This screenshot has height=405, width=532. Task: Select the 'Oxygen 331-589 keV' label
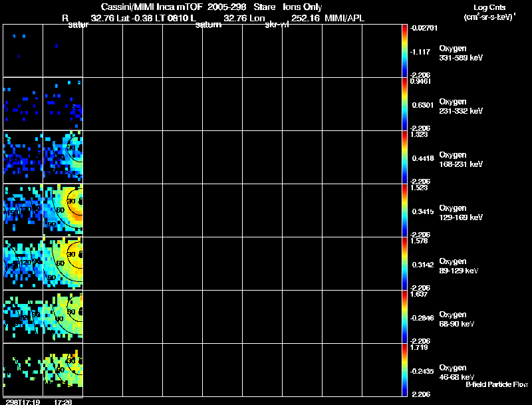pos(461,53)
